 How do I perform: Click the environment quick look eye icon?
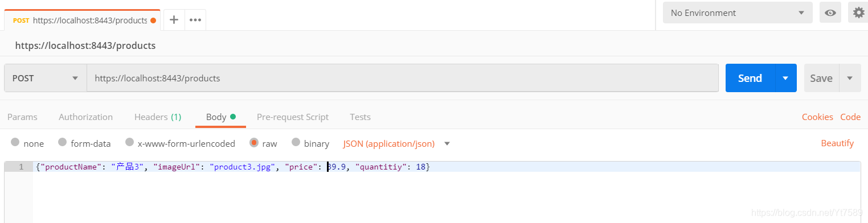[830, 13]
